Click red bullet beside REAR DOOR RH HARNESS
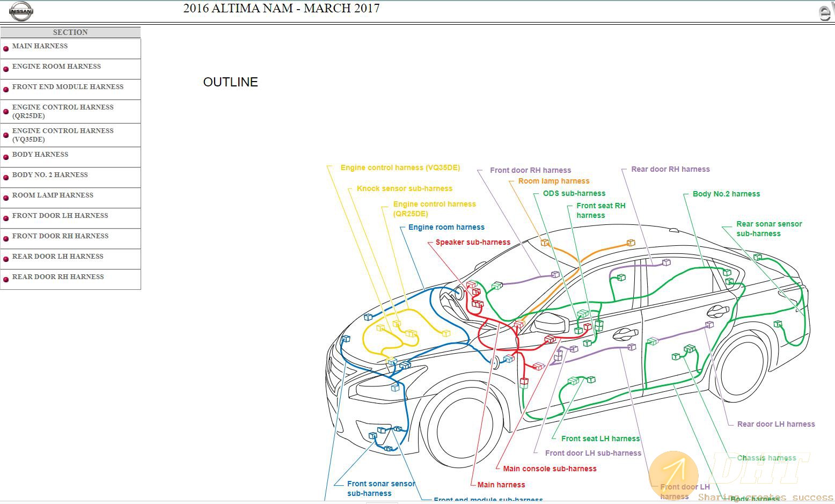835x504 pixels. (x=6, y=280)
